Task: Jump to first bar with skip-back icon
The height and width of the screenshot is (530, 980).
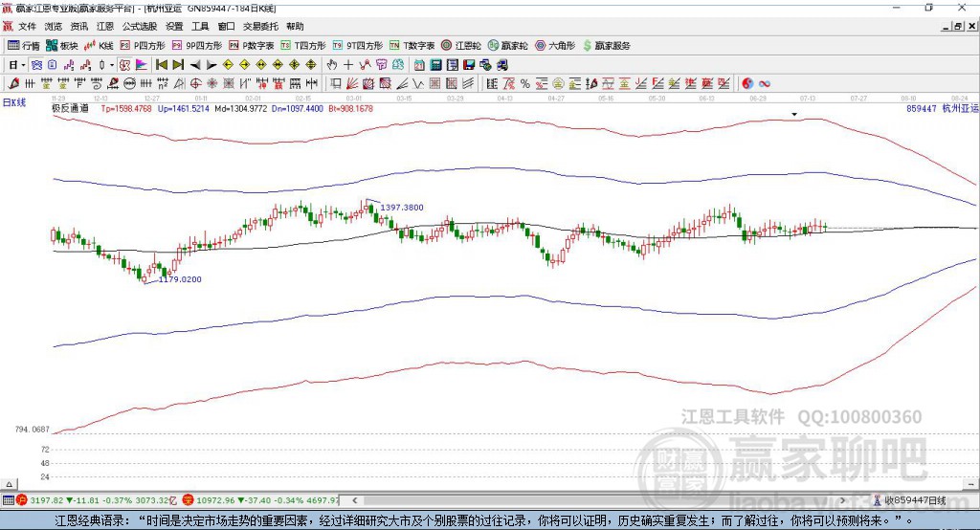Action: coord(162,65)
